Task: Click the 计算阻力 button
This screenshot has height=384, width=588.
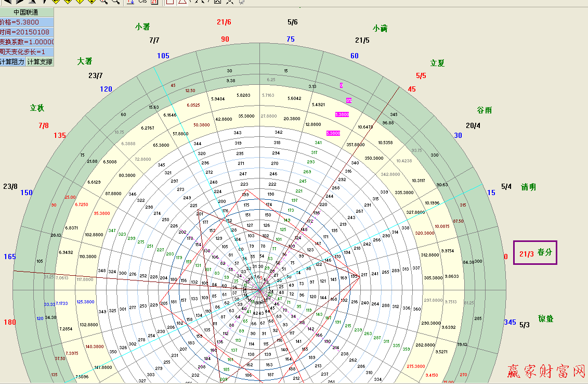Action: click(x=12, y=61)
